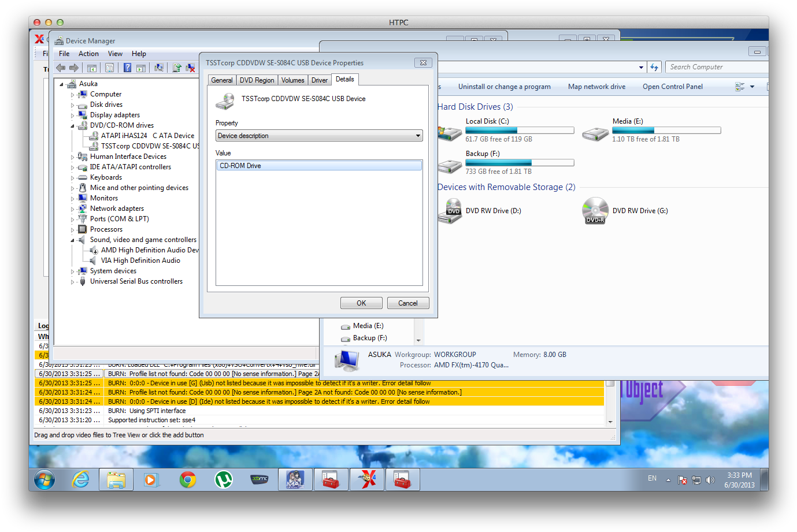Screen dimensions: 797x532
Task: Select ATAPI iHAS124 C ATA Device
Action: pos(147,136)
